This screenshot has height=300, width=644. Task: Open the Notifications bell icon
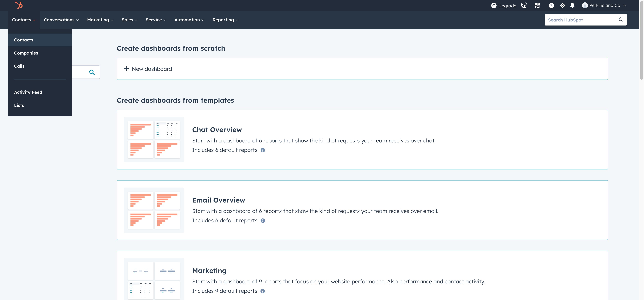[x=572, y=6]
